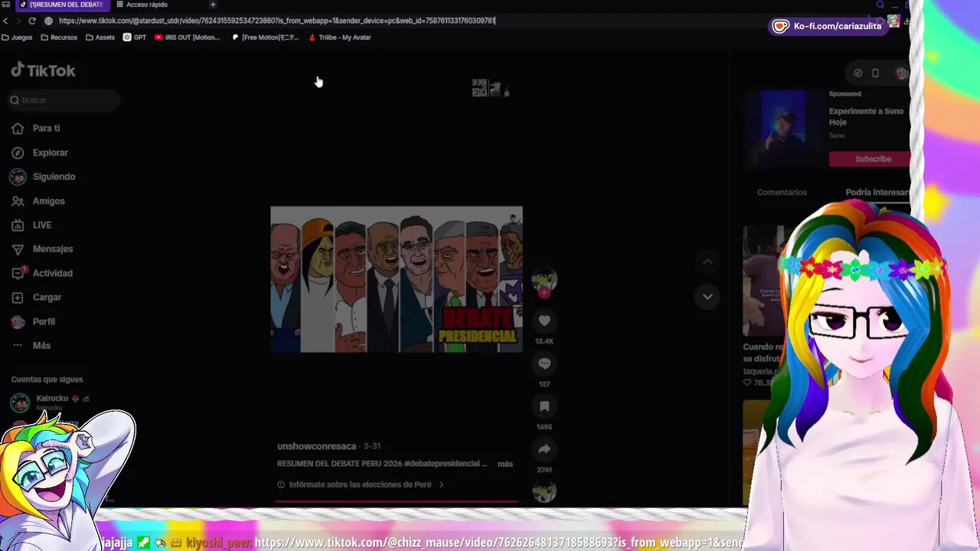Image resolution: width=980 pixels, height=551 pixels.
Task: Open the sound disc below share
Action: 544,492
